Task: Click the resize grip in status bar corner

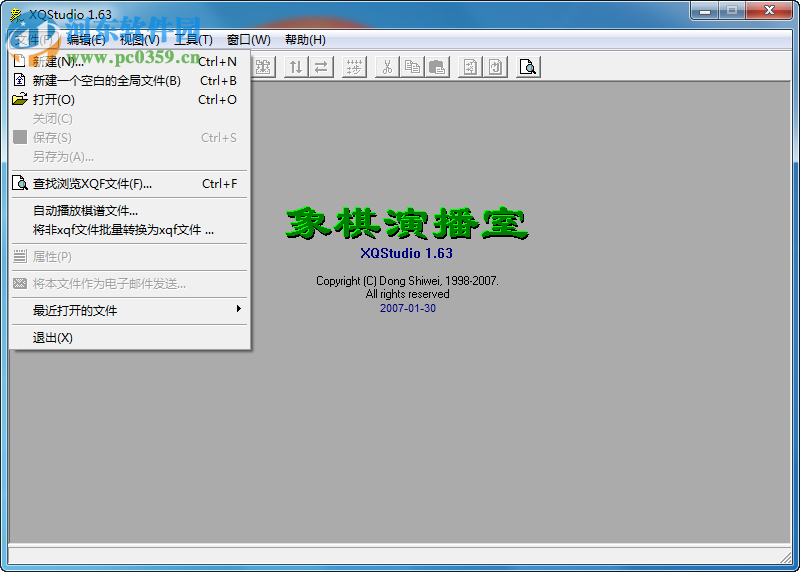Action: coord(786,558)
